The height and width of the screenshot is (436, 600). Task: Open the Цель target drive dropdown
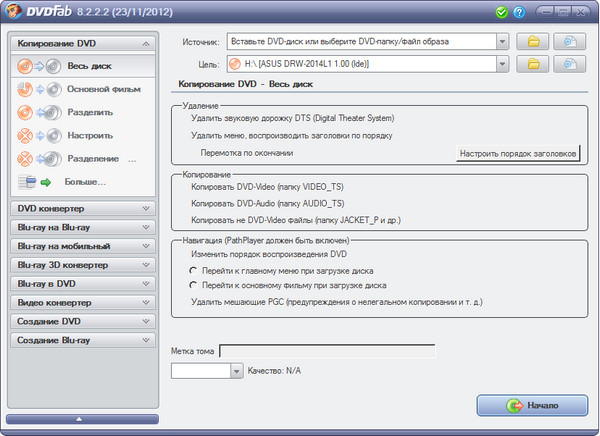(502, 64)
